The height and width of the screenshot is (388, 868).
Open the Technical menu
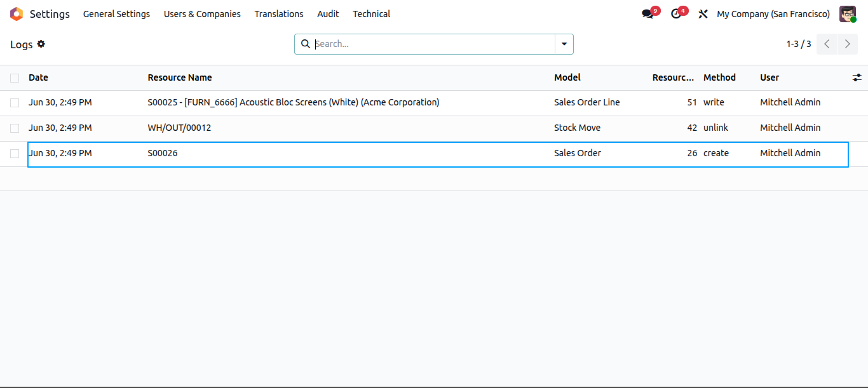(x=372, y=14)
